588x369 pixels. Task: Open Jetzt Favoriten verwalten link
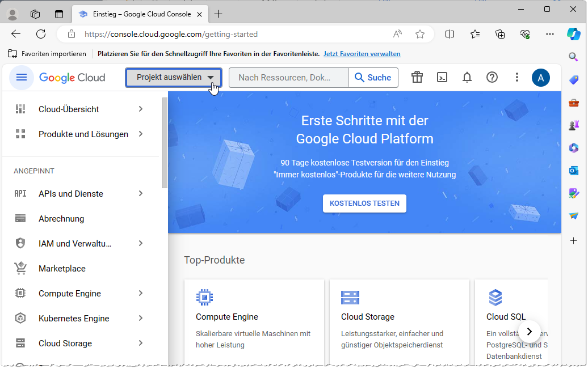[x=362, y=53]
